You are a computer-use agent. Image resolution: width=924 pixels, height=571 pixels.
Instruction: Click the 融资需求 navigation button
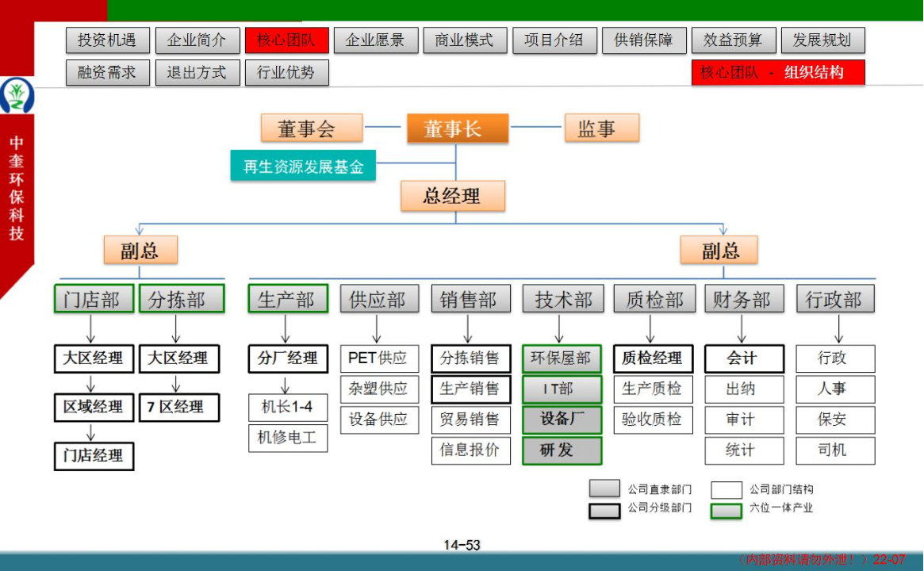click(x=108, y=72)
